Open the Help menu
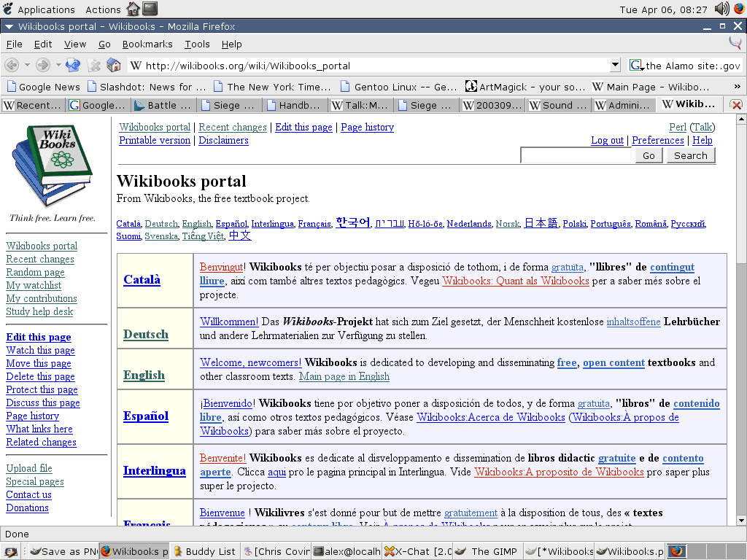Image resolution: width=747 pixels, height=560 pixels. [x=231, y=44]
